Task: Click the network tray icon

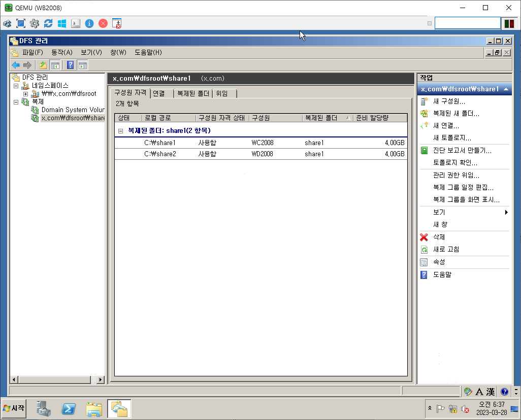Action: pos(453,409)
